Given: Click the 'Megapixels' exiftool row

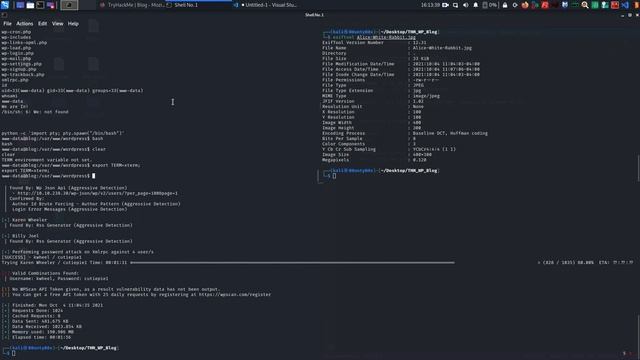Looking at the screenshot, I should point(374,160).
